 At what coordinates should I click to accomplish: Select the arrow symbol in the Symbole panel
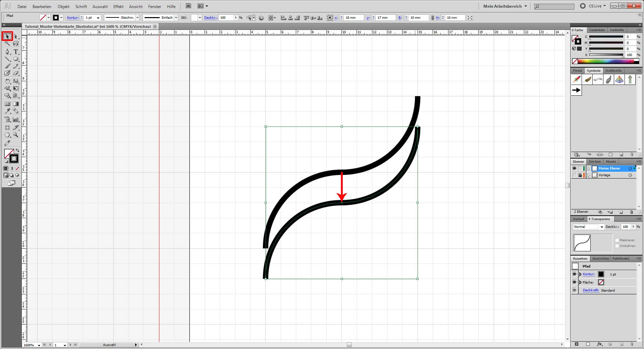coord(576,90)
